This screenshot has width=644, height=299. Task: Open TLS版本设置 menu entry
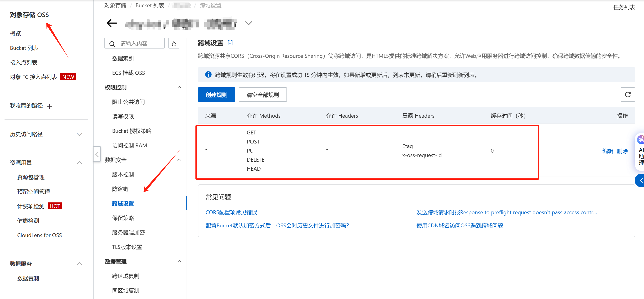[127, 247]
